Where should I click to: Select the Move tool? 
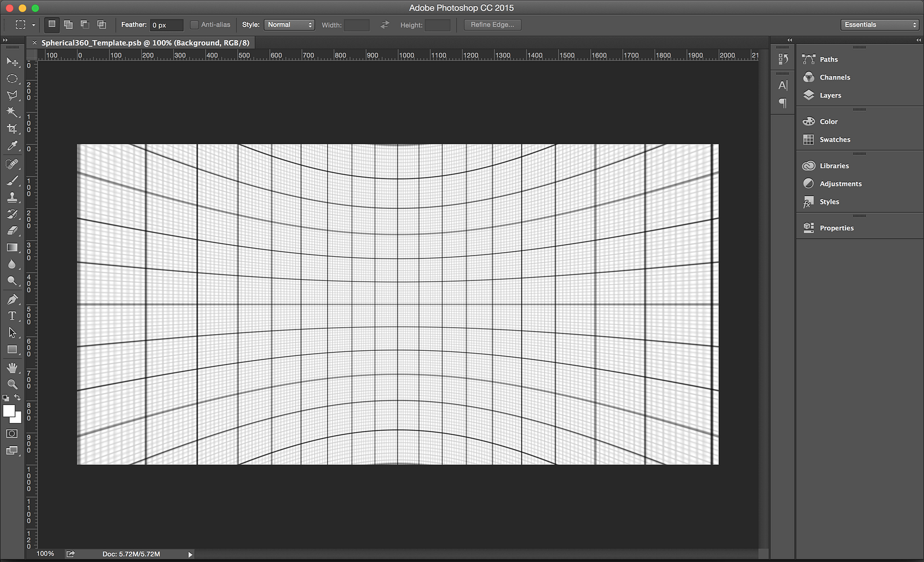(x=12, y=62)
